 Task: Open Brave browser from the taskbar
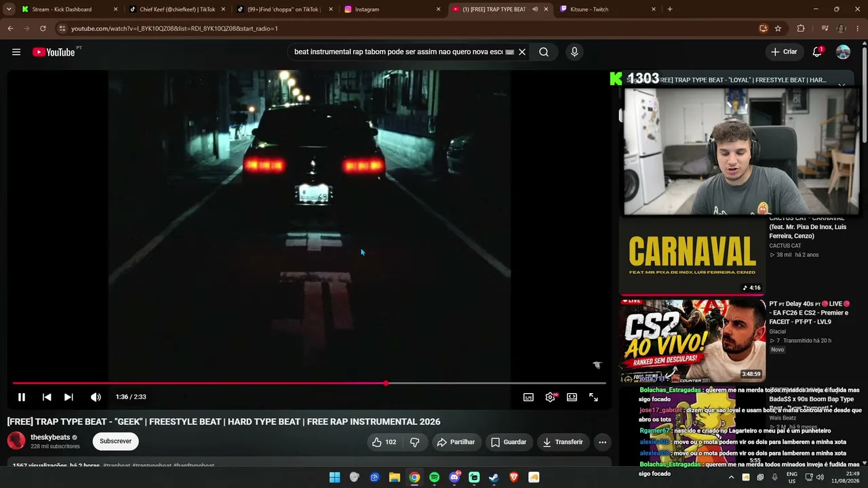(513, 477)
